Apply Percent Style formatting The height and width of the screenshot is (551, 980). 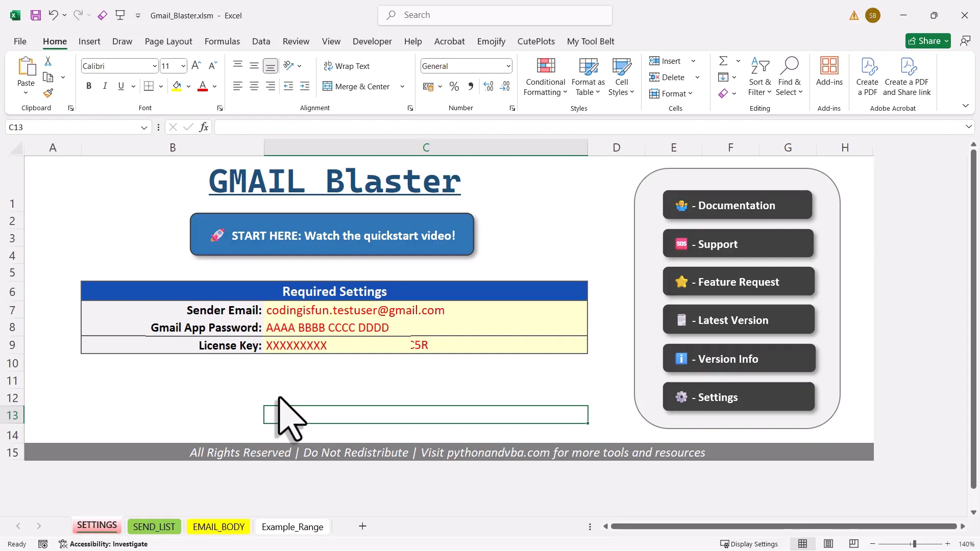coord(454,86)
